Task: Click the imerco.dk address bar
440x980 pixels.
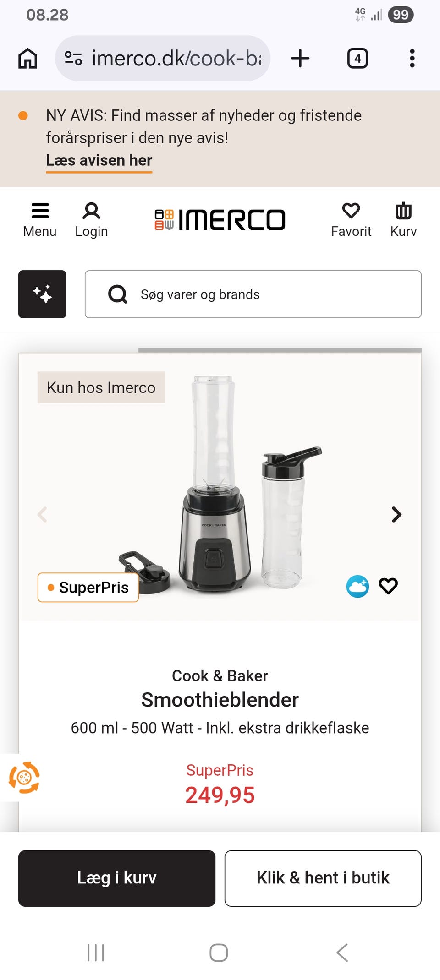Action: pyautogui.click(x=163, y=59)
